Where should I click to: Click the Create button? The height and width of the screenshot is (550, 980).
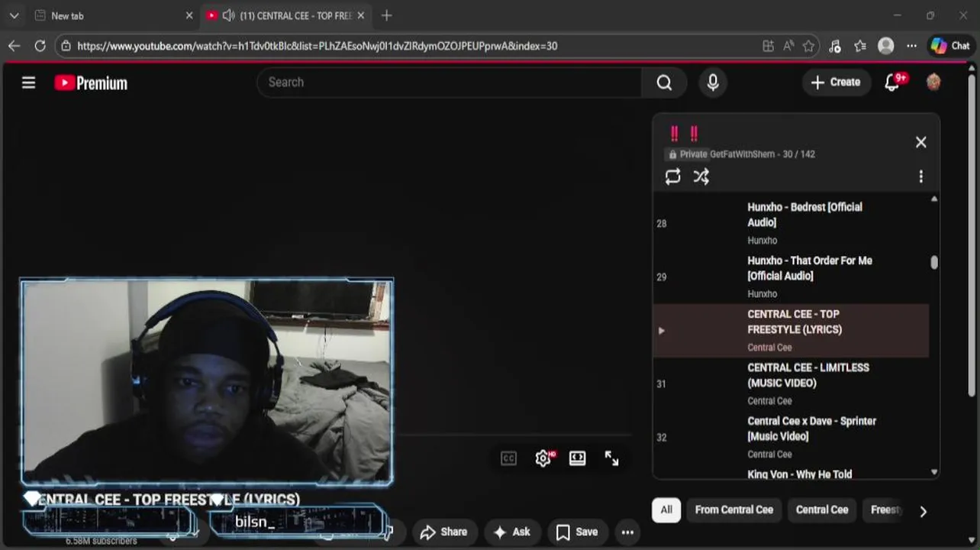pyautogui.click(x=836, y=82)
